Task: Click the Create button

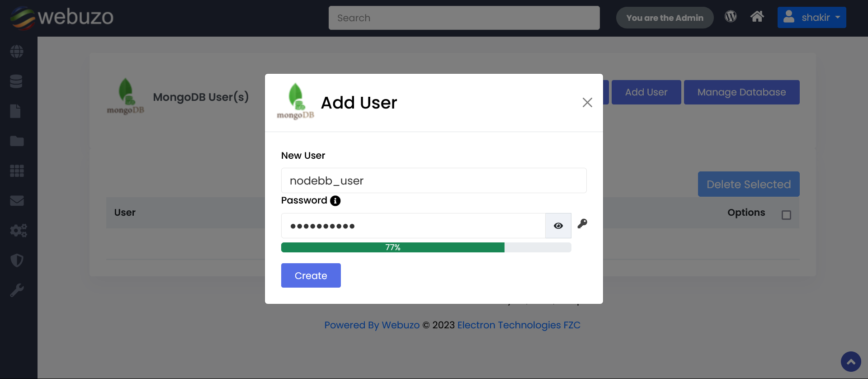Action: 311,275
